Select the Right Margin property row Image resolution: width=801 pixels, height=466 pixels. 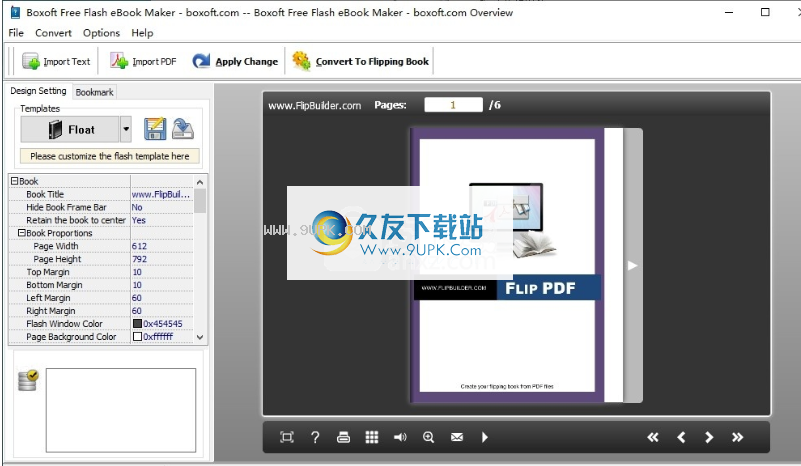101,311
